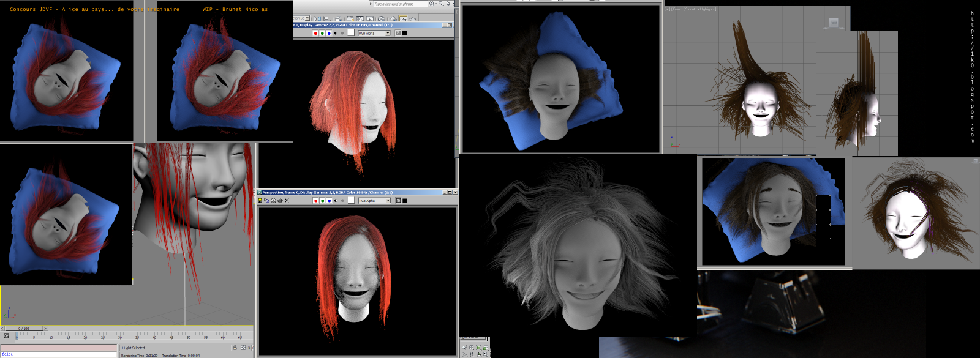Image resolution: width=980 pixels, height=358 pixels.
Task: Toggle red channel in Perspective frame window
Action: pyautogui.click(x=315, y=201)
